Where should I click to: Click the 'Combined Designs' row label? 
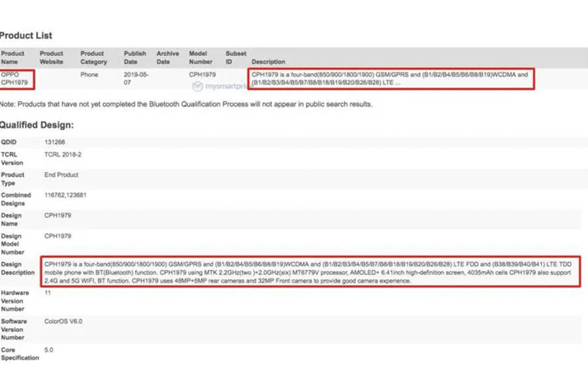(x=16, y=199)
